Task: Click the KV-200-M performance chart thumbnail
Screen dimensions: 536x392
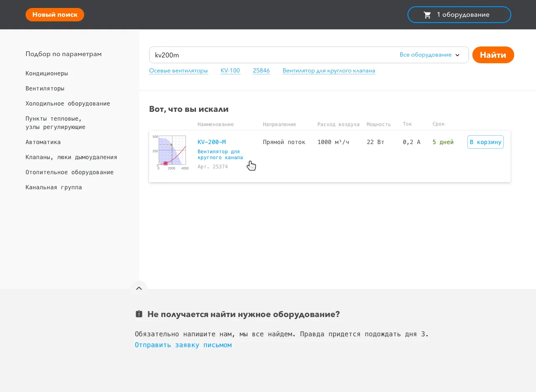Action: pyautogui.click(x=171, y=152)
